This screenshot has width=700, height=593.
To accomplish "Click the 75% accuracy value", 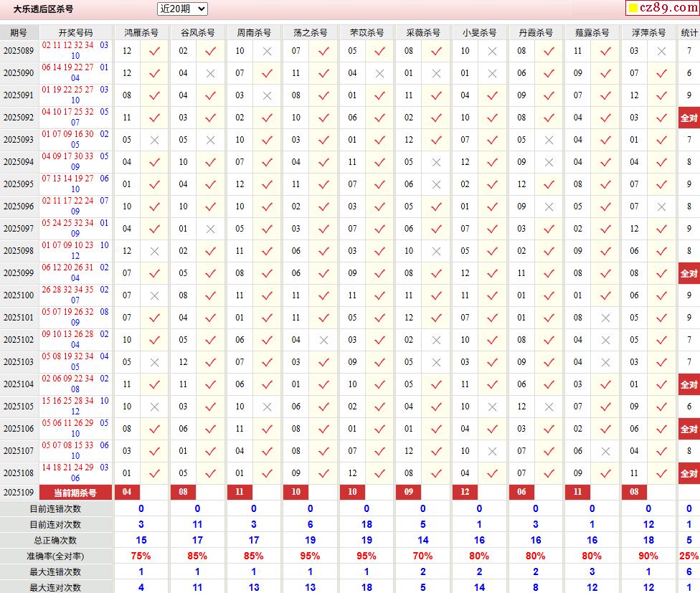I will (x=141, y=556).
